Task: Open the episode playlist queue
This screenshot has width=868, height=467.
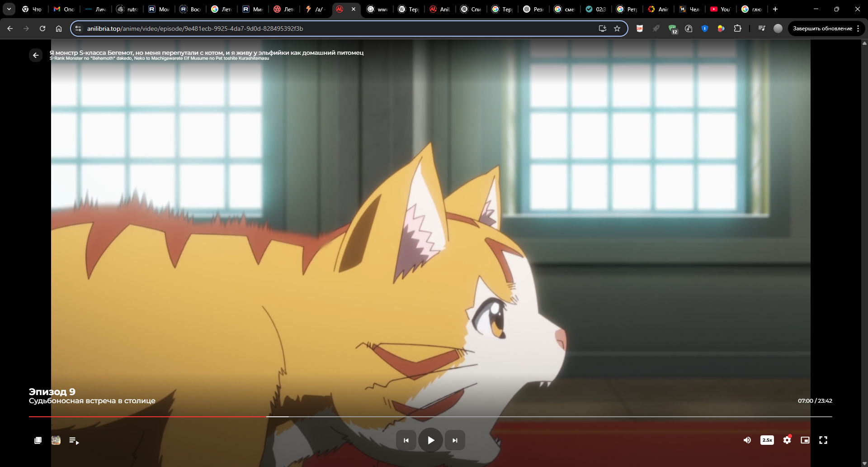Action: pyautogui.click(x=74, y=440)
